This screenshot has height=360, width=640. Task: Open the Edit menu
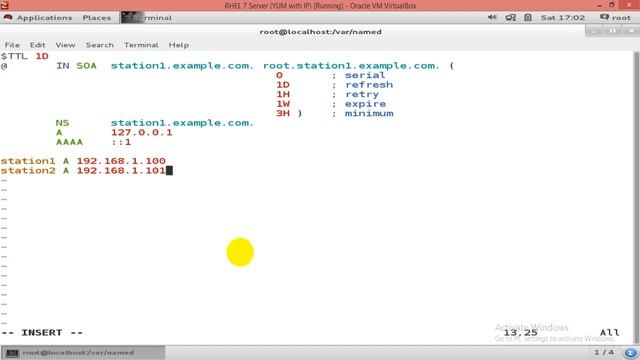click(37, 45)
